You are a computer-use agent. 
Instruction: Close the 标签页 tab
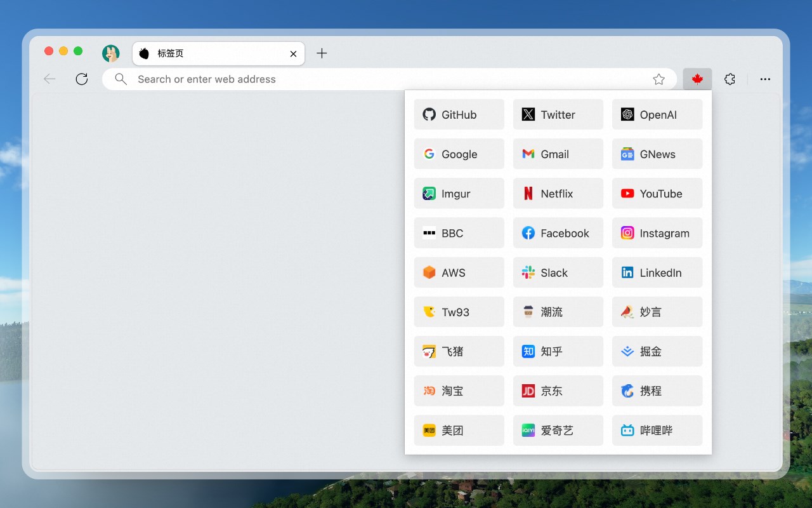point(293,54)
